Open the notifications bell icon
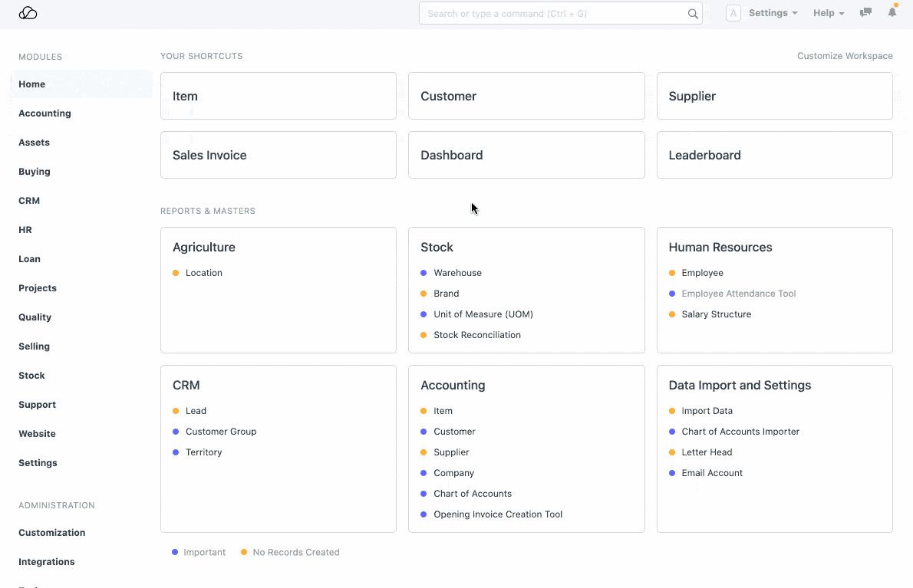 892,13
